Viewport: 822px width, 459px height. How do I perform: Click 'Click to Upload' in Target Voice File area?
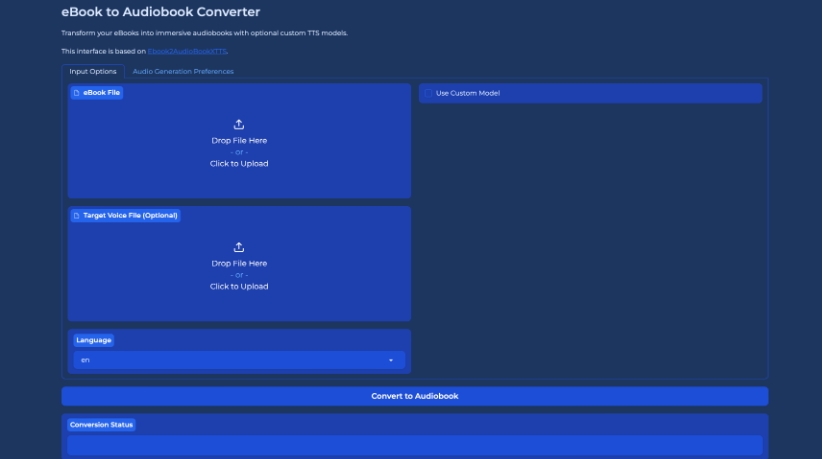(x=239, y=286)
